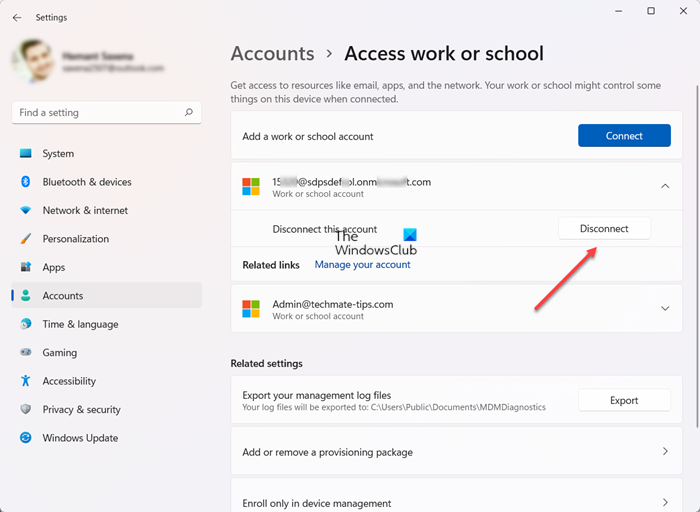The width and height of the screenshot is (700, 512).
Task: Click the Bluetooth icon in sidebar
Action: click(x=26, y=182)
